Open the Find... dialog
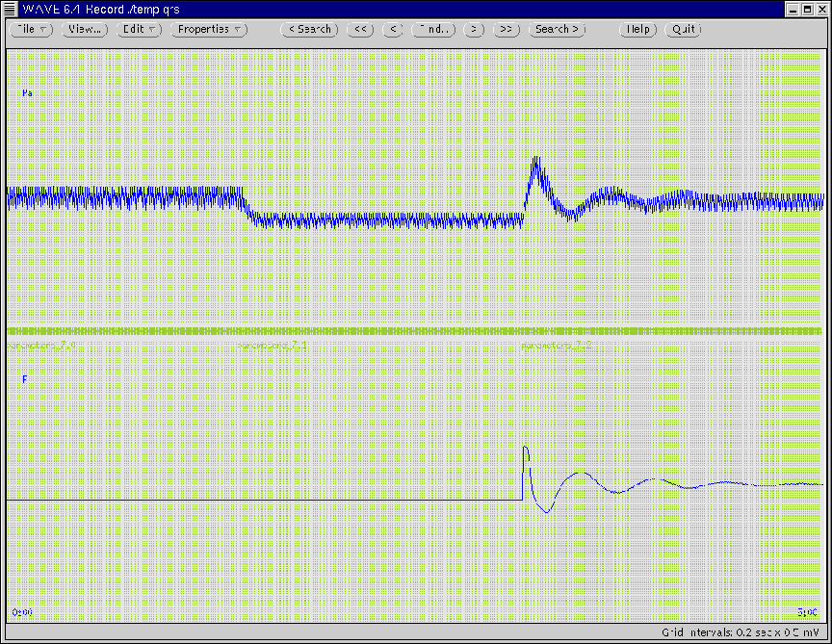The width and height of the screenshot is (832, 644). (x=432, y=29)
